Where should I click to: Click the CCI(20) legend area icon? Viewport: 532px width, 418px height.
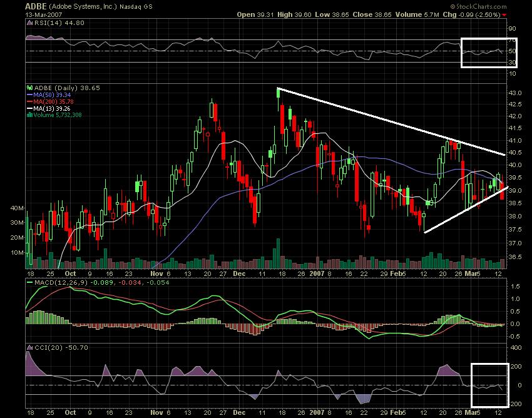point(29,348)
